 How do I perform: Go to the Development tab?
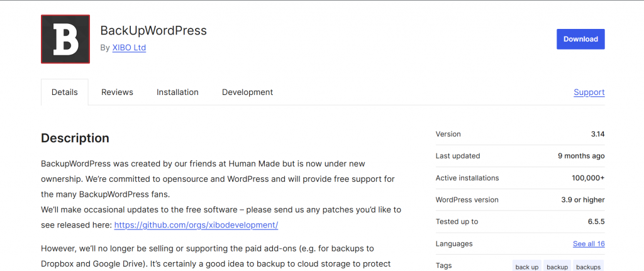247,92
